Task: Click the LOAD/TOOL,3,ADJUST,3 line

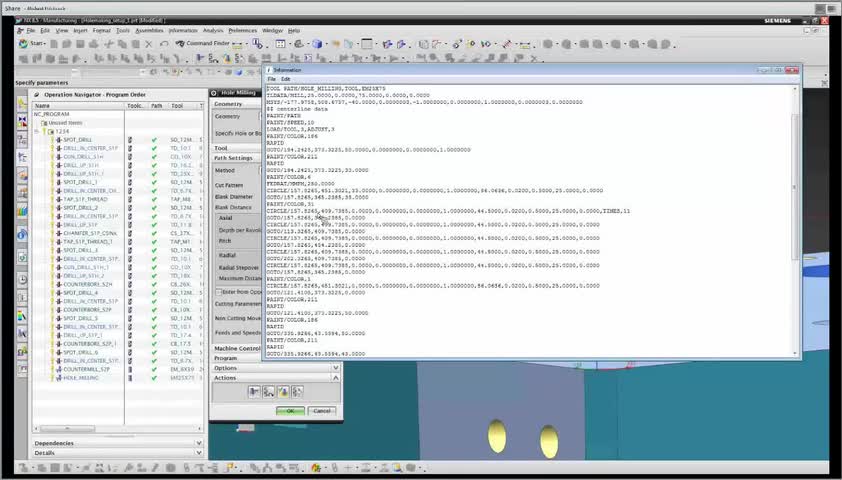Action: coord(300,129)
